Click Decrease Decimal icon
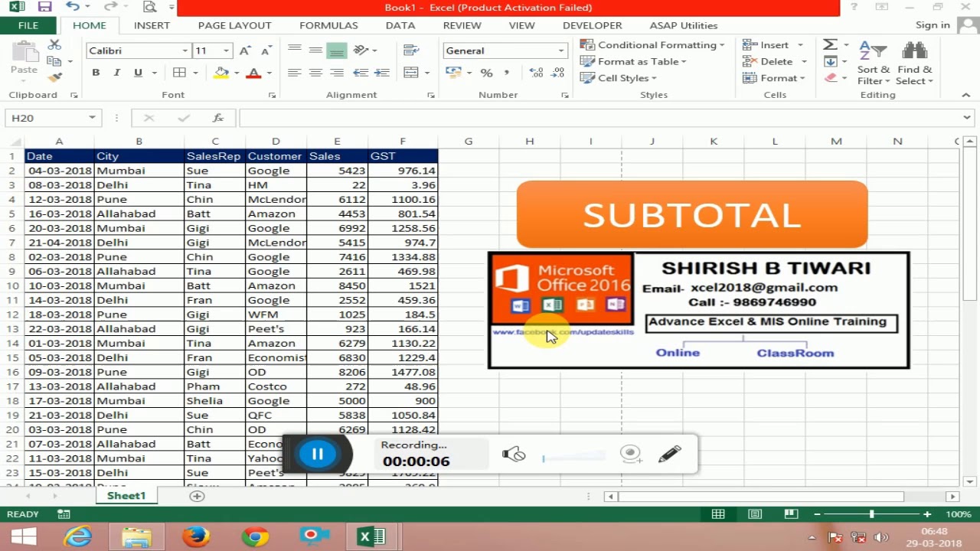Image resolution: width=980 pixels, height=551 pixels. [x=557, y=73]
